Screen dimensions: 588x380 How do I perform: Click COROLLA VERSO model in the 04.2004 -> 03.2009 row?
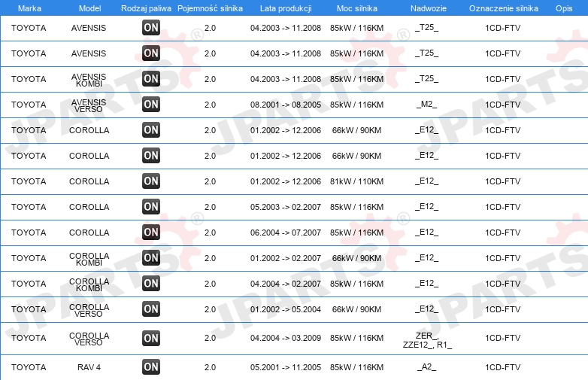89,339
